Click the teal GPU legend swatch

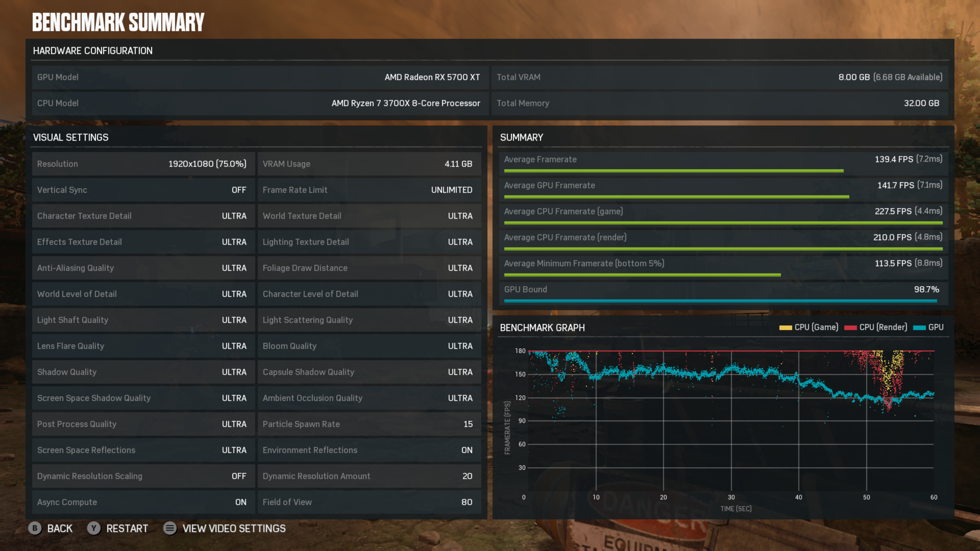[919, 328]
